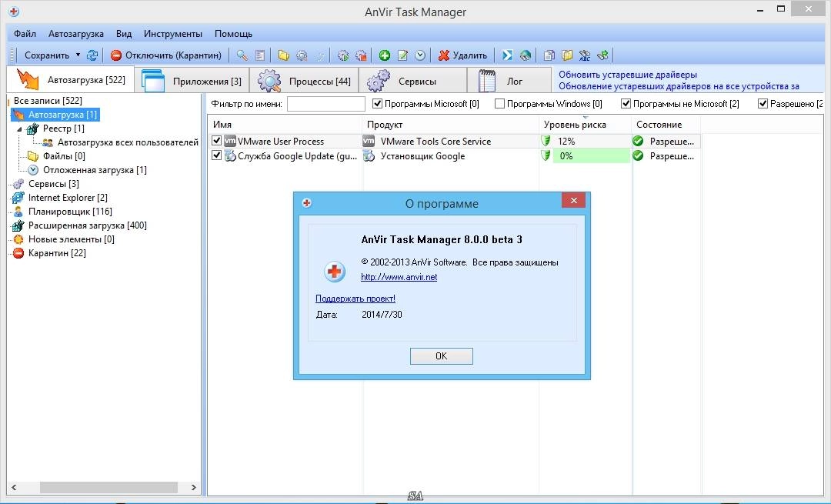This screenshot has width=831, height=504.
Task: Select Расширенная загрузка [400] tree item
Action: point(88,225)
